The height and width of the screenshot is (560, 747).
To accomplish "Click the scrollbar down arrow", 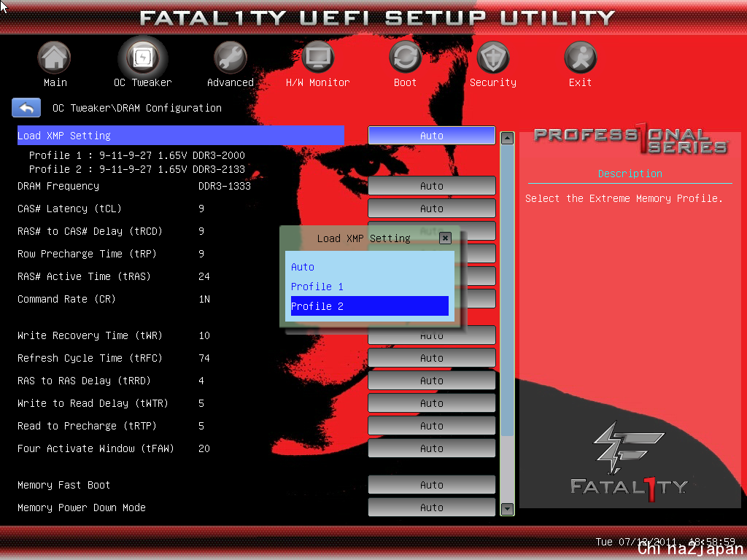I will (x=508, y=509).
